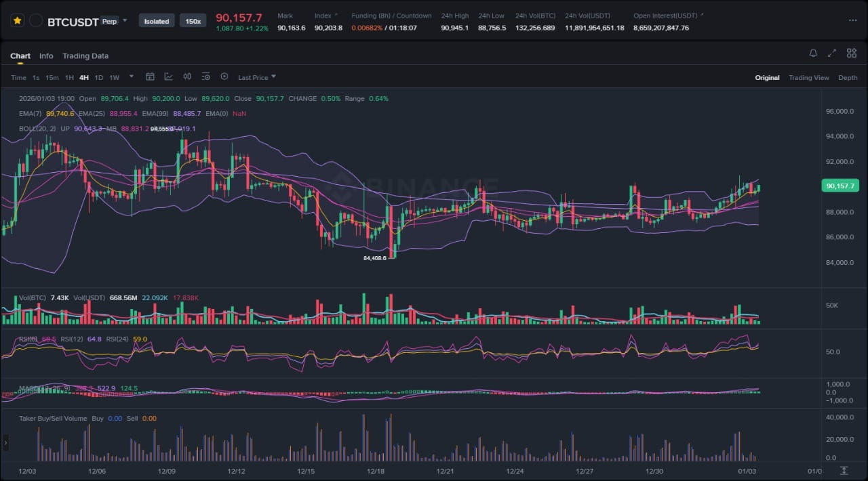Switch to the Info tab

46,56
